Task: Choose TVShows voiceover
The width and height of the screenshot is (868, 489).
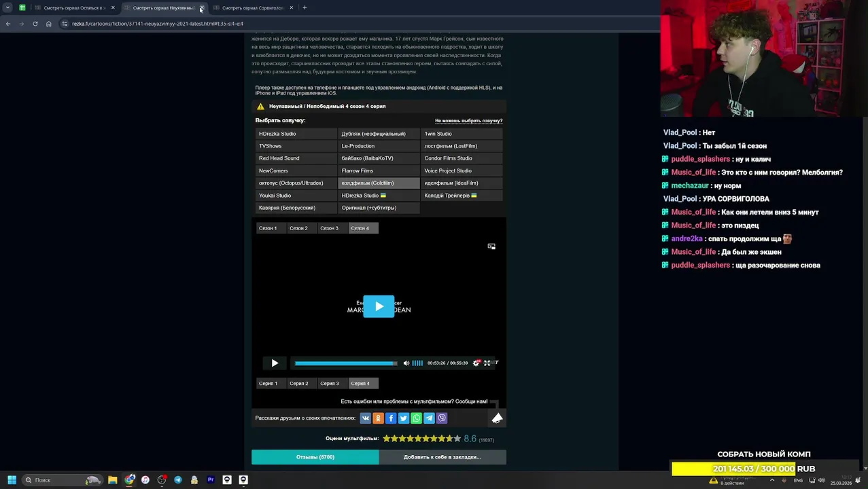Action: pyautogui.click(x=296, y=146)
